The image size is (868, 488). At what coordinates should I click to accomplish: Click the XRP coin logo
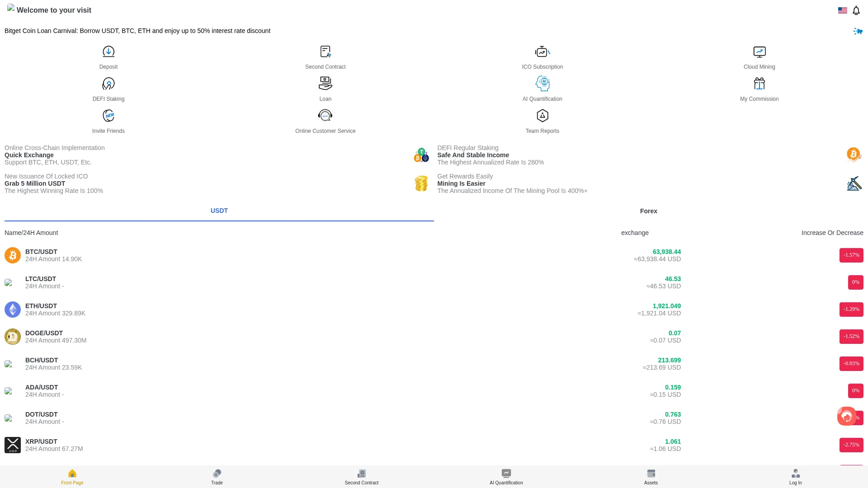tap(13, 445)
